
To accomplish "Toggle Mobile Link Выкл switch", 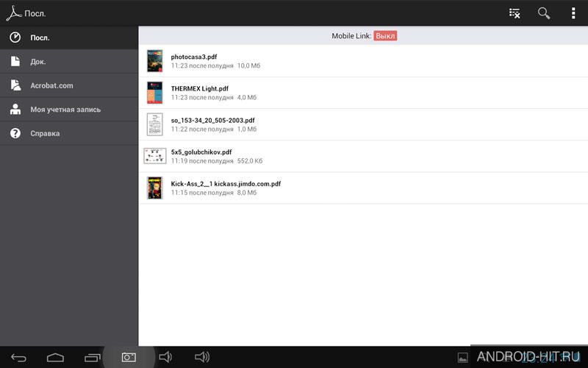I will (x=385, y=35).
